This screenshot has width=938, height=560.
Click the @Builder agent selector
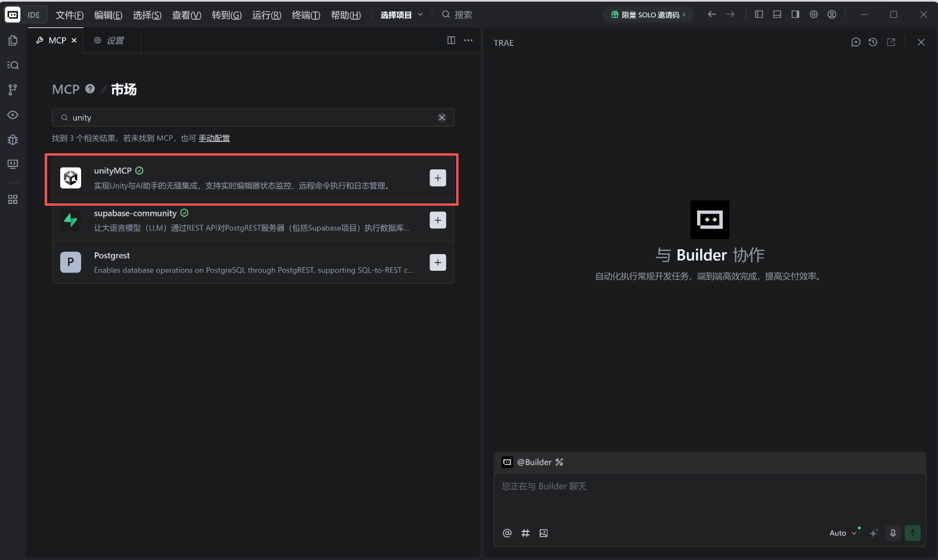pyautogui.click(x=527, y=462)
